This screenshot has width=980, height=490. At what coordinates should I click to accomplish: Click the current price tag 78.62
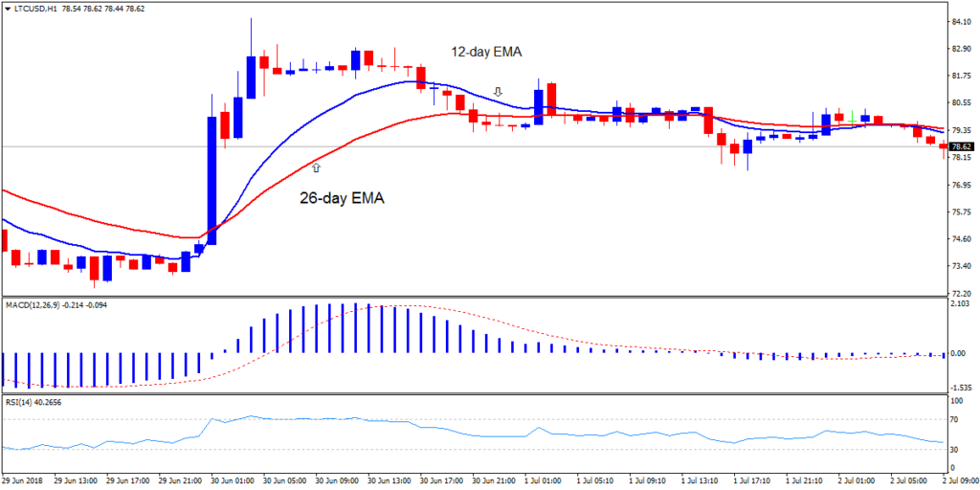click(962, 146)
